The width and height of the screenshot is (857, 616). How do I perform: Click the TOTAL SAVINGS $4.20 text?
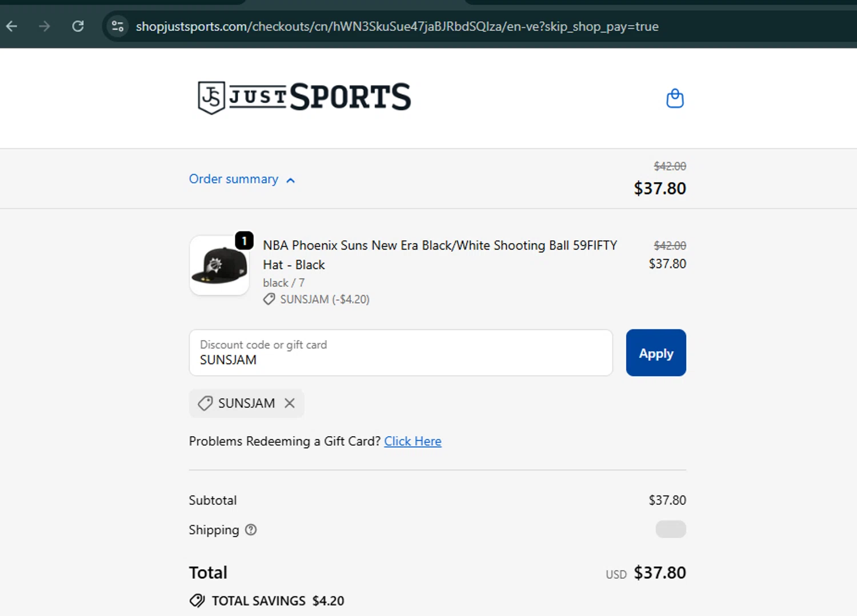(x=278, y=601)
